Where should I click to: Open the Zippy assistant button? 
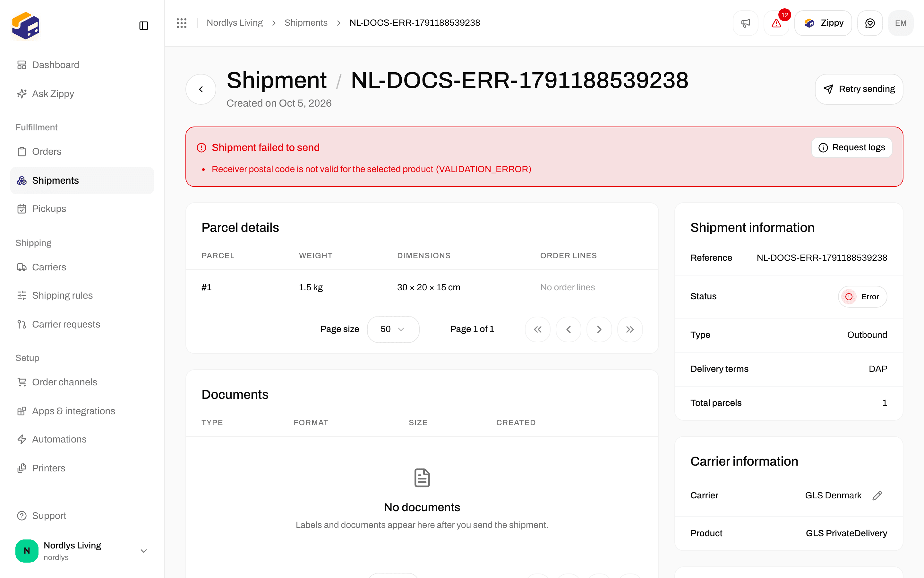tap(823, 23)
